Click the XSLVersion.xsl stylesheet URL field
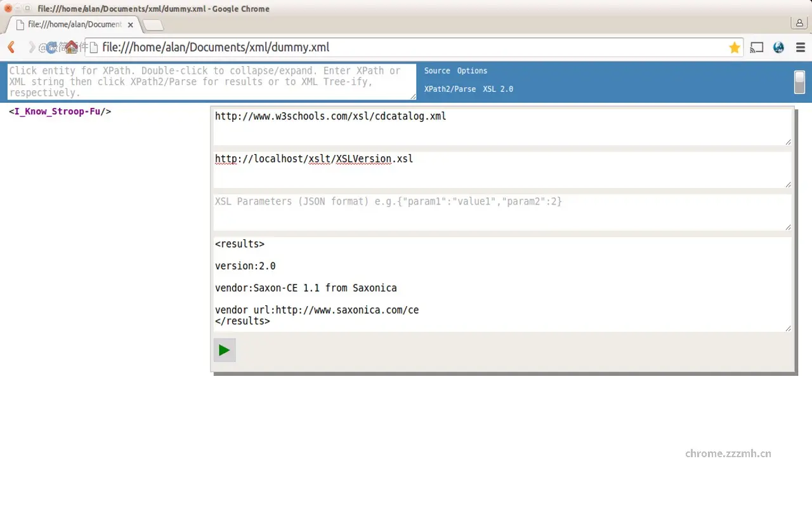The width and height of the screenshot is (812, 508). [x=502, y=170]
